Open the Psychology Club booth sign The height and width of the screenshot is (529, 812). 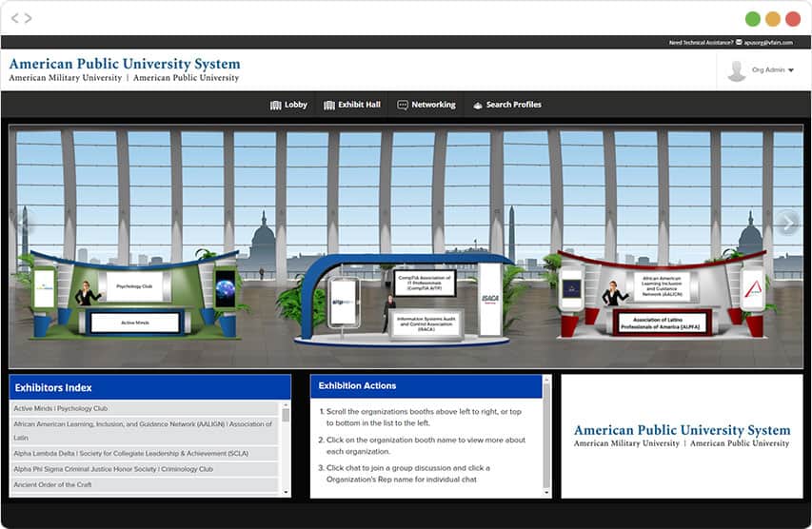click(x=134, y=286)
